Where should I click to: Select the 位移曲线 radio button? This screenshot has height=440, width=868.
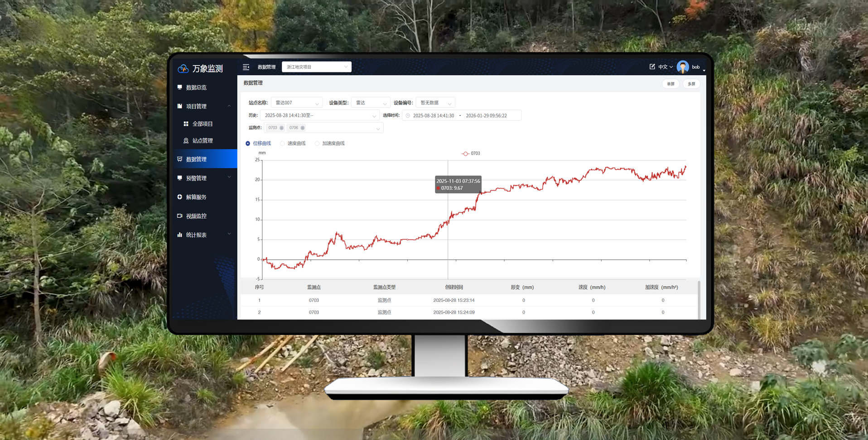[x=248, y=143]
